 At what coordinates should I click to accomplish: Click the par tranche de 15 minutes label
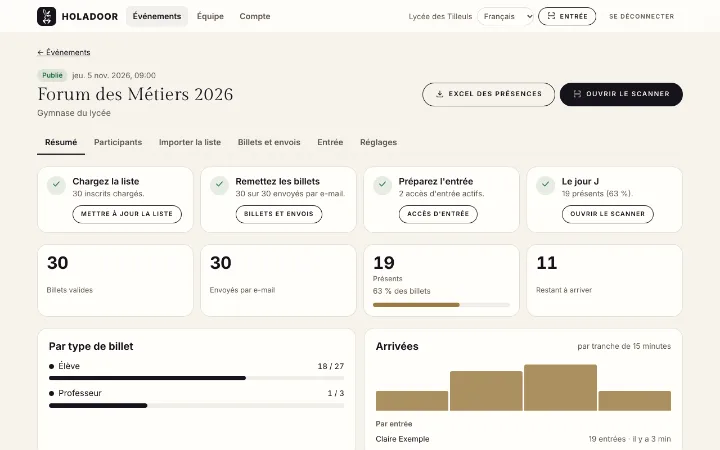(x=624, y=347)
